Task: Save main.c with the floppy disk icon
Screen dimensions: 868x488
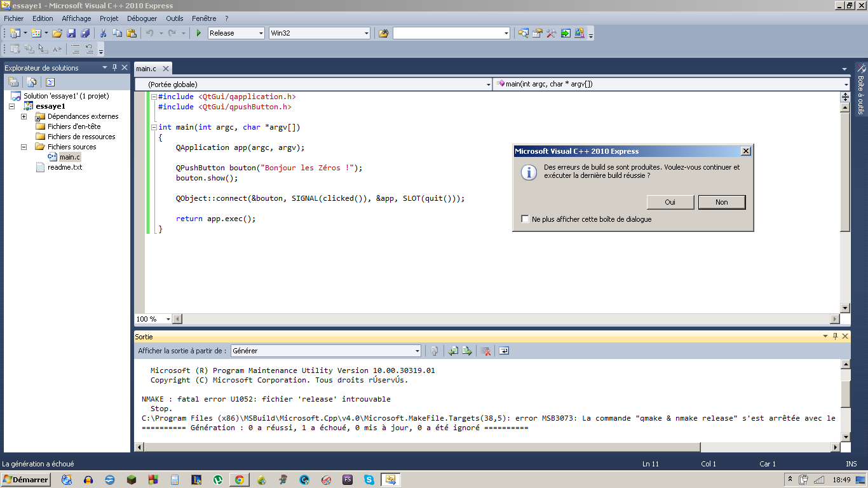Action: pos(71,33)
